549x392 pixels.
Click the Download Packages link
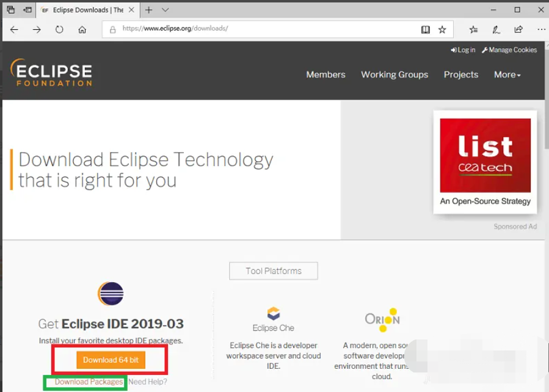89,382
